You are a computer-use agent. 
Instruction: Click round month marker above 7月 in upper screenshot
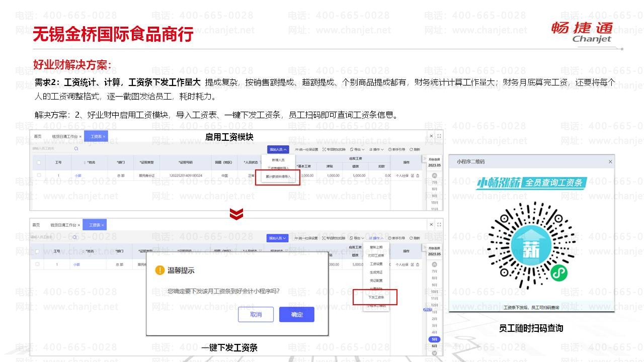(434, 176)
